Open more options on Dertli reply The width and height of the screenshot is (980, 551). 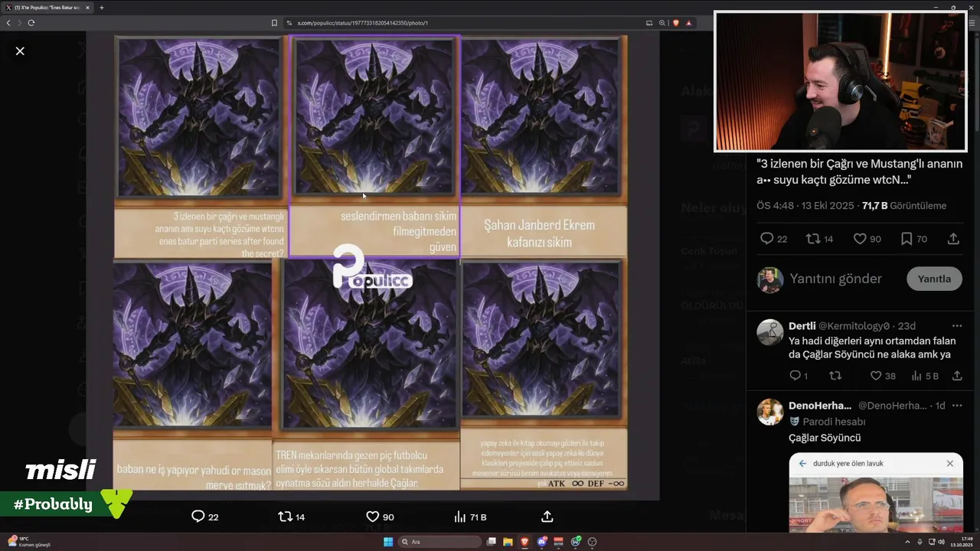(957, 326)
